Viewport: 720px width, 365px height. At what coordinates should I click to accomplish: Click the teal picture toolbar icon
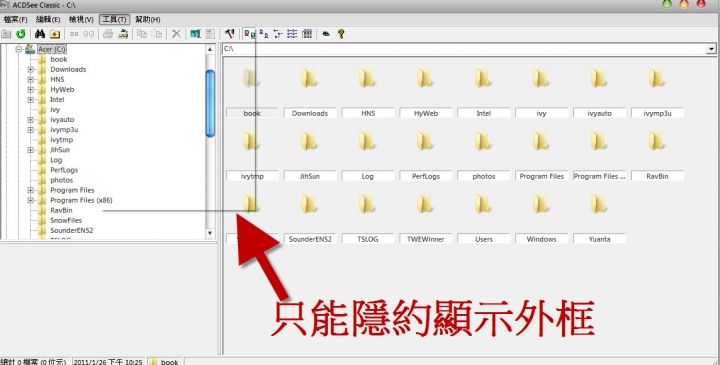point(196,34)
